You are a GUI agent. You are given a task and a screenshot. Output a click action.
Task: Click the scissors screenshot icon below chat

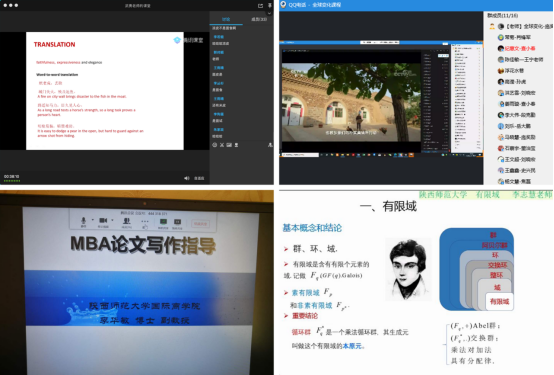pyautogui.click(x=222, y=145)
